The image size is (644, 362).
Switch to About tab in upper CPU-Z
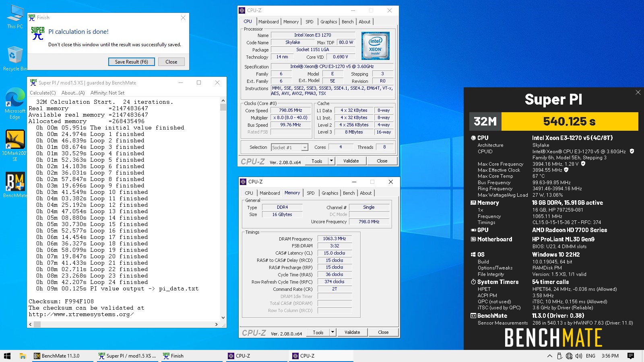(365, 22)
